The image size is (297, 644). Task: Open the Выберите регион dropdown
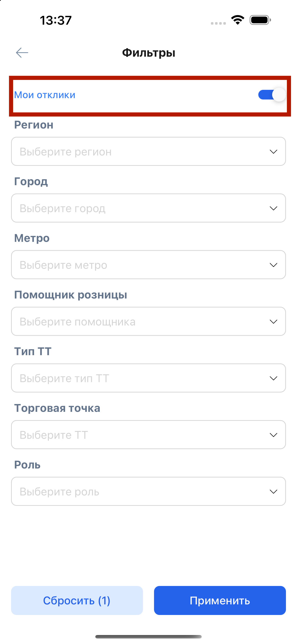pos(148,151)
